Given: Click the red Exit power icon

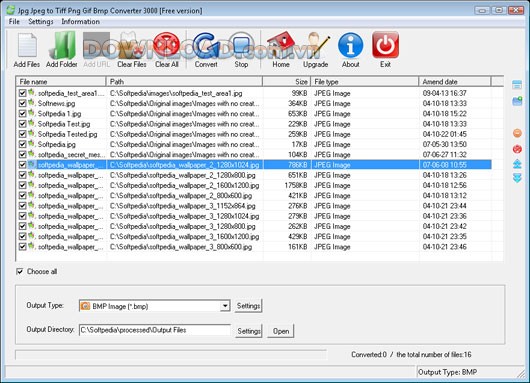Looking at the screenshot, I should [385, 45].
